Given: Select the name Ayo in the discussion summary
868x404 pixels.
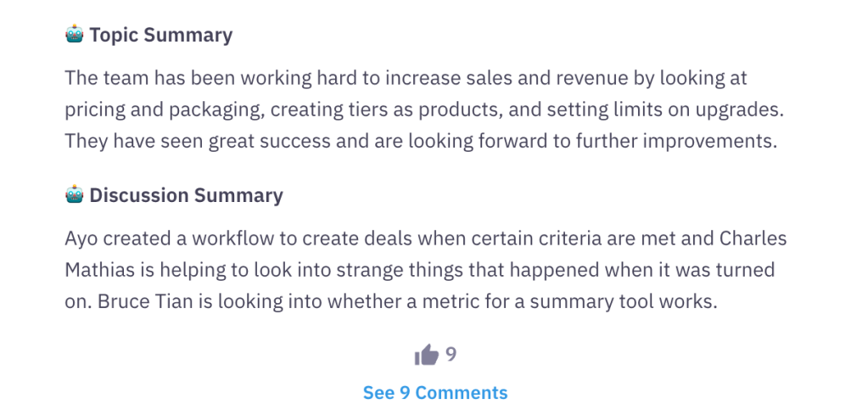Looking at the screenshot, I should [81, 239].
